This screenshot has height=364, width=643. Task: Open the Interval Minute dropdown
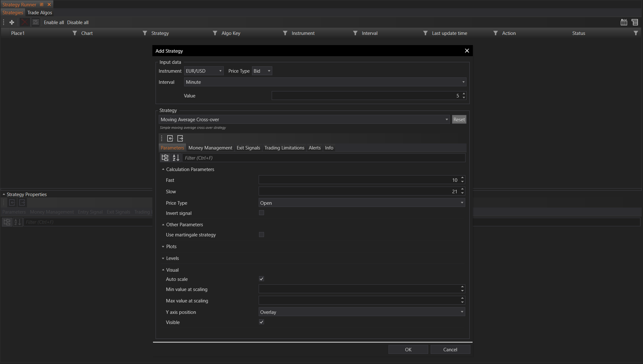[463, 82]
